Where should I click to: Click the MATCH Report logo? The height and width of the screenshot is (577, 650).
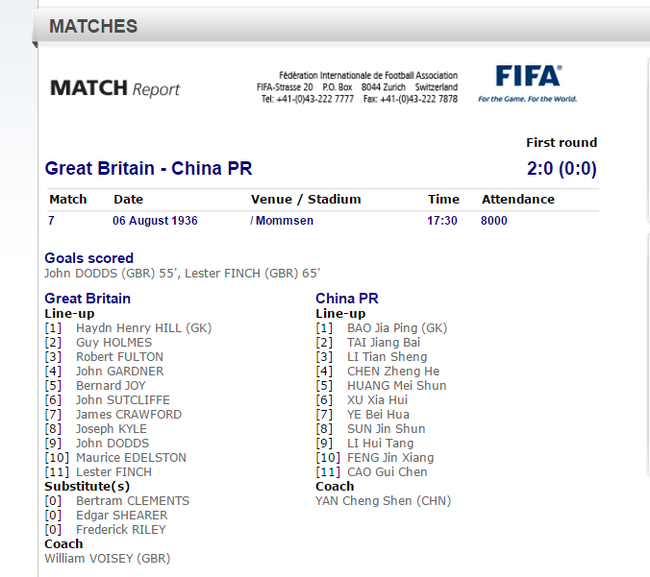[x=115, y=88]
